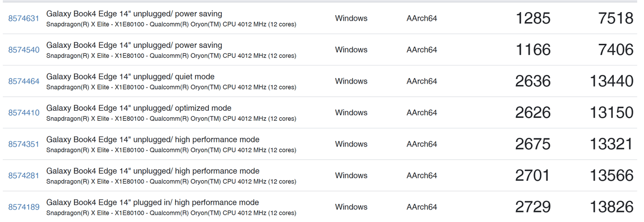Select multi-core score 13321
Image resolution: width=644 pixels, height=222 pixels.
click(x=611, y=144)
